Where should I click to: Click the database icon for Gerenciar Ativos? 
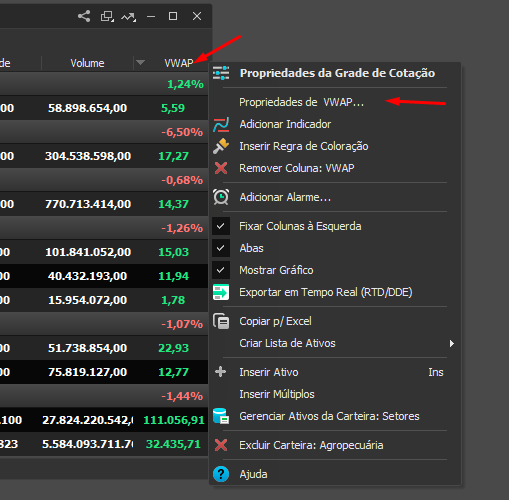point(221,416)
